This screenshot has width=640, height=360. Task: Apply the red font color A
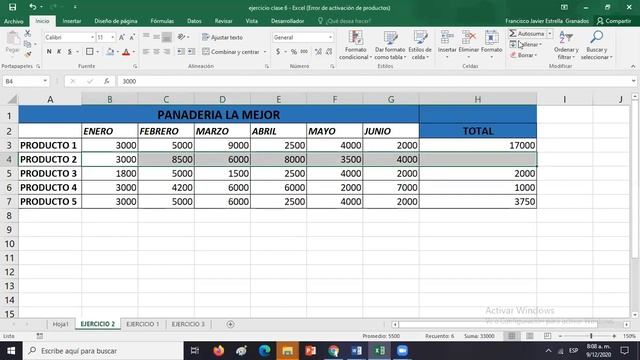126,52
